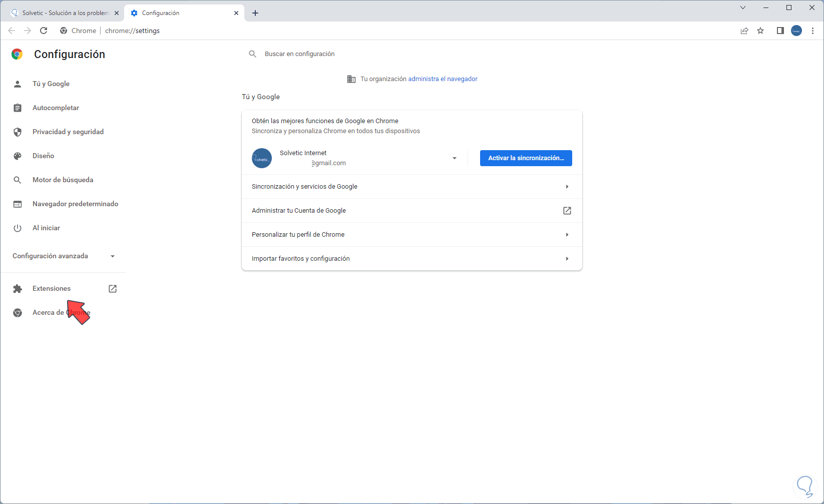Click Personalizar tu perfil de Chrome row
Viewport: 824px width, 504px height.
pos(411,234)
